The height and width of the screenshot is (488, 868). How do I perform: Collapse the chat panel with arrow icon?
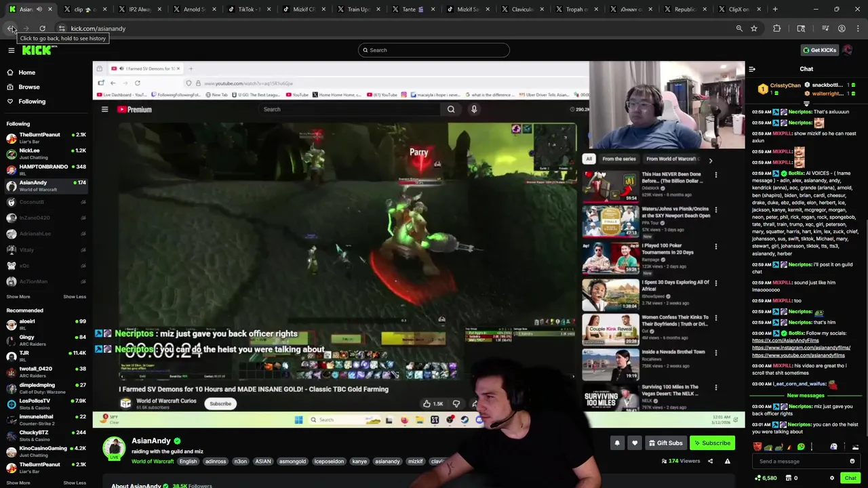click(752, 69)
